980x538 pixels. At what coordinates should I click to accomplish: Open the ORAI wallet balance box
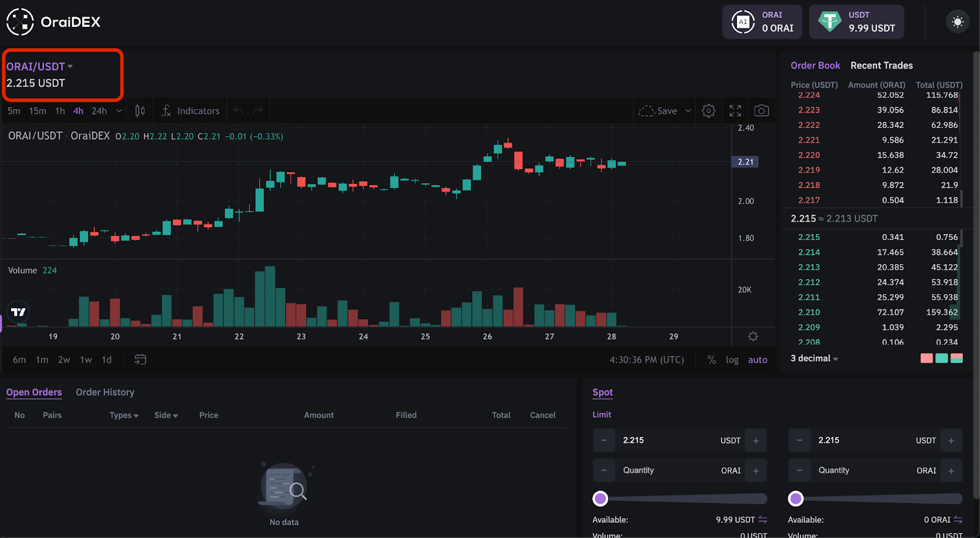(762, 22)
